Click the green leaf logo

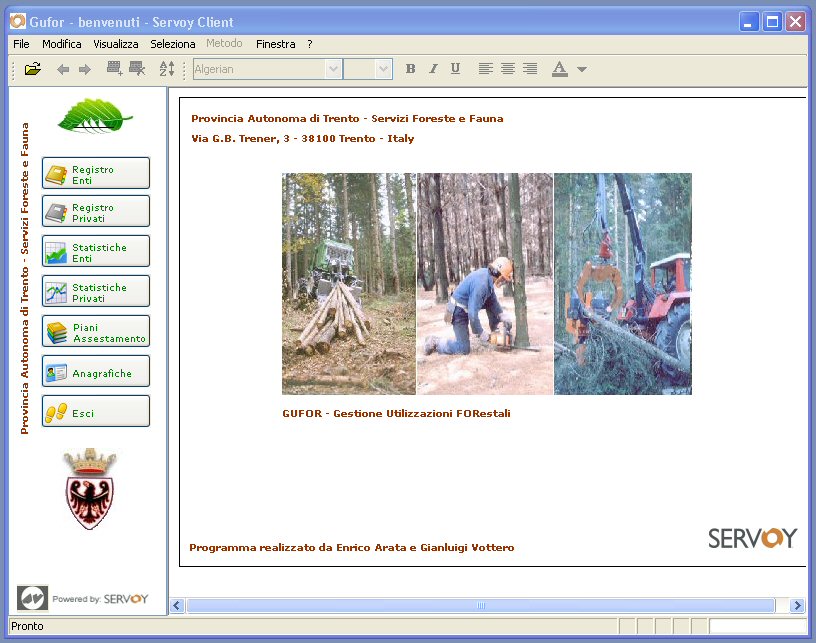pyautogui.click(x=95, y=115)
